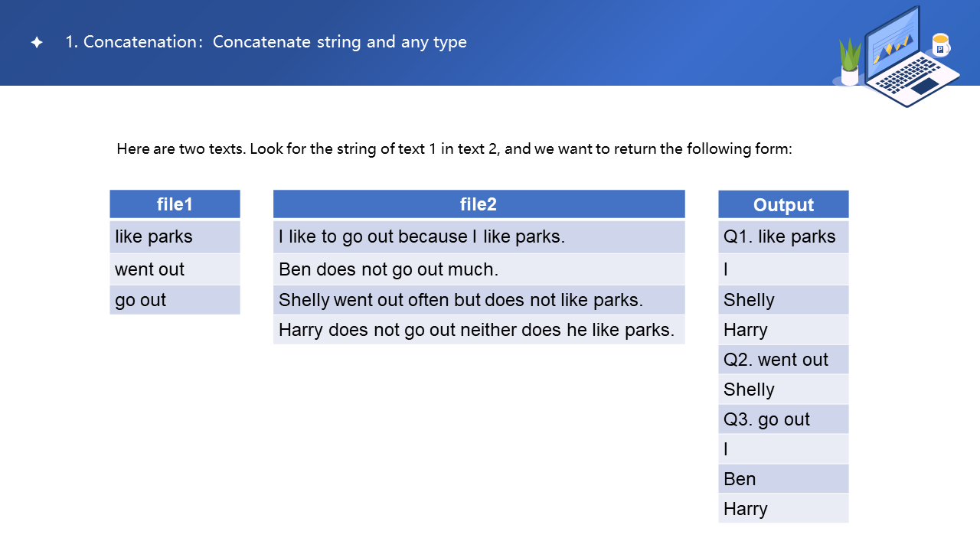Select the sentence starting with 'Shelly went out often'
Image resolution: width=980 pixels, height=551 pixels.
[x=479, y=300]
